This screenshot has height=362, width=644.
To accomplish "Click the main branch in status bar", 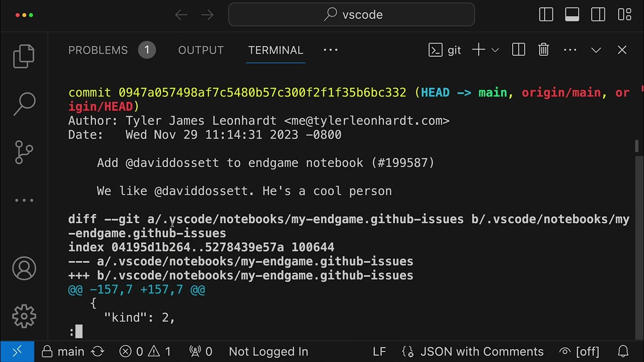I will pos(64,351).
